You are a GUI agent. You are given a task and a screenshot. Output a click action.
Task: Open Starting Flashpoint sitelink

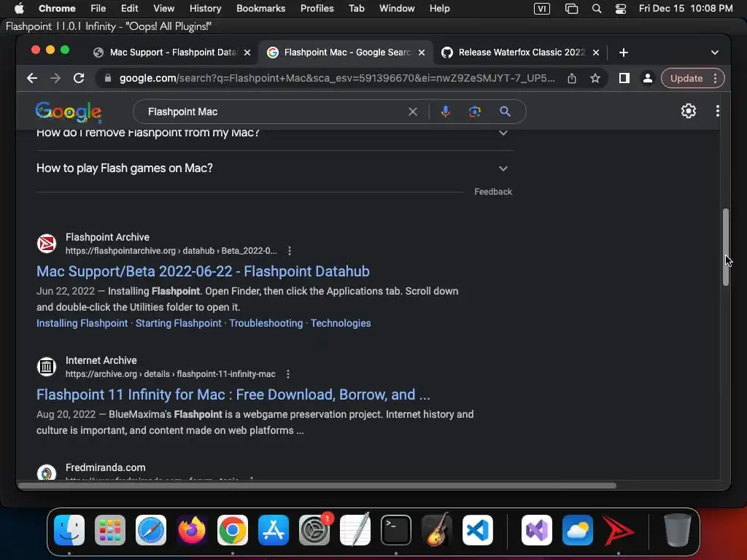click(179, 323)
